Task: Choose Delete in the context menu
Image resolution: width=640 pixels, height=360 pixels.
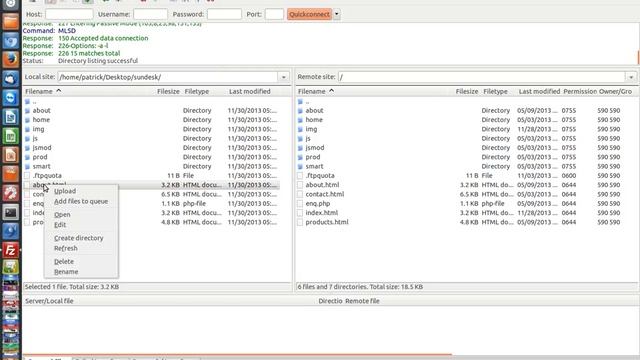Action: (x=64, y=262)
